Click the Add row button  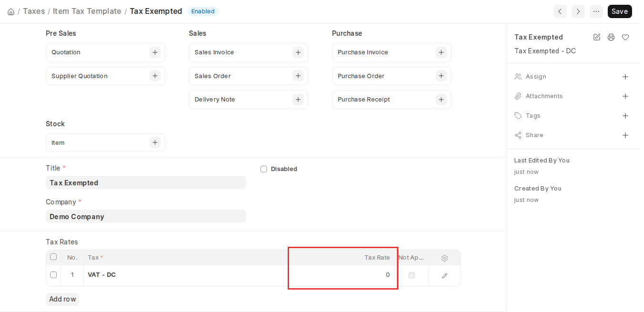62,299
